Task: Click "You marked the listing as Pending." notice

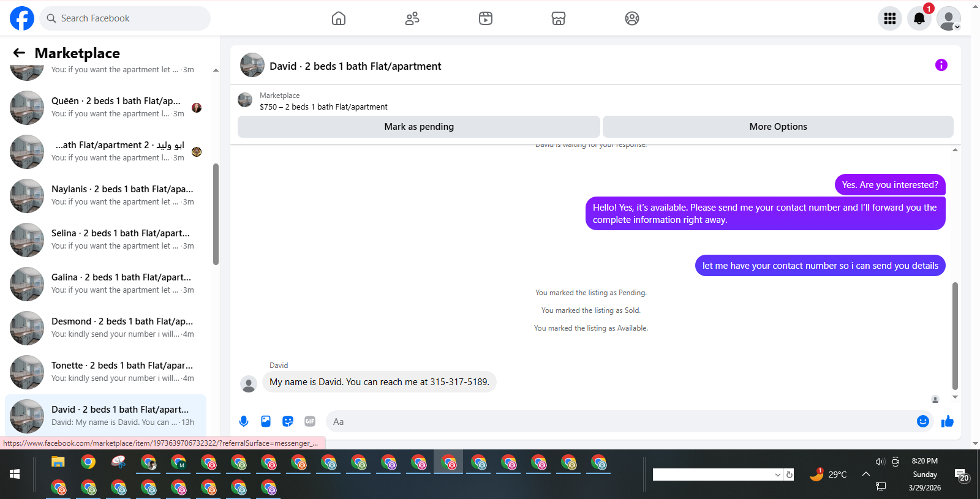Action: pos(591,293)
